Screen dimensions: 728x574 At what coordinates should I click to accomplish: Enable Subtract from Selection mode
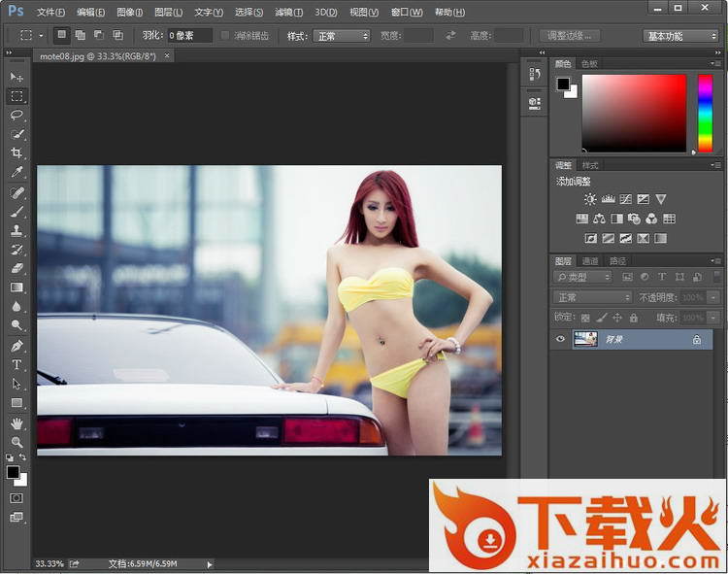99,35
